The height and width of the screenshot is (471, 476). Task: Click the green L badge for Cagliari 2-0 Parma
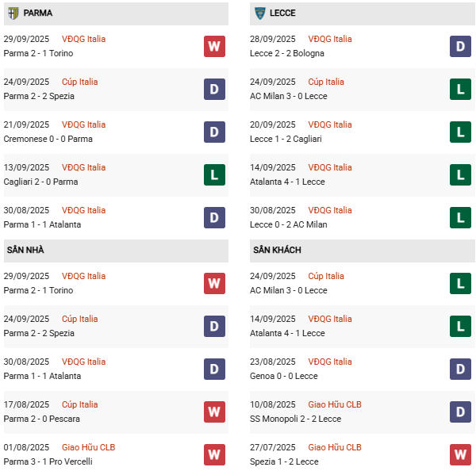(x=214, y=174)
